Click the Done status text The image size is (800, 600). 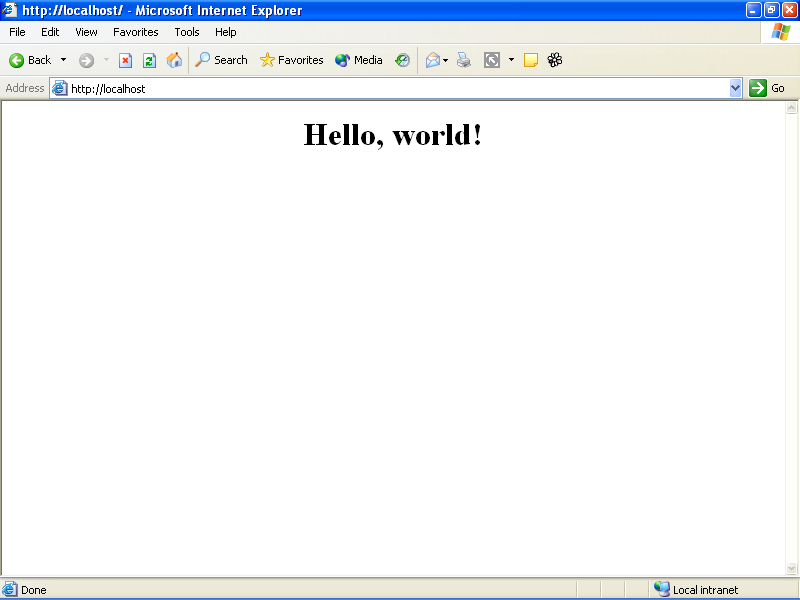coord(34,590)
